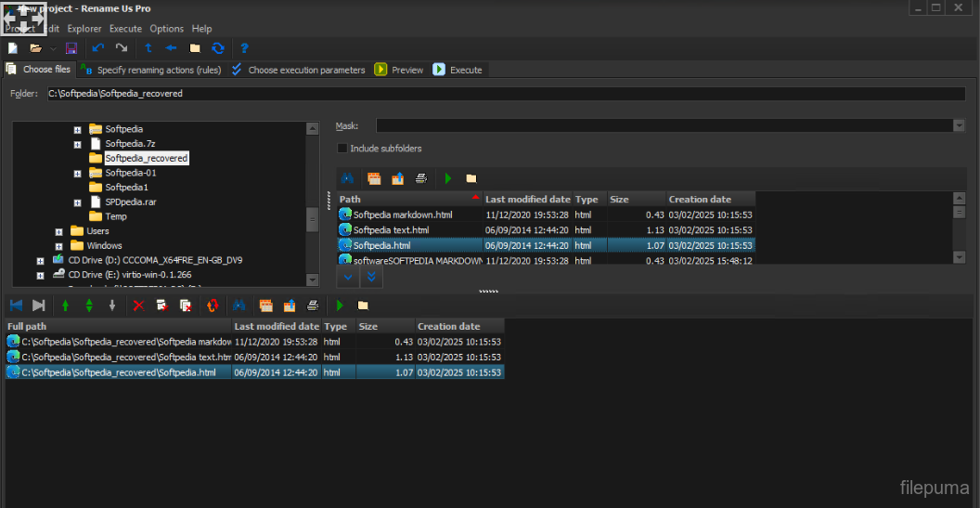980x508 pixels.
Task: Open Help via the blue question mark icon
Action: [x=244, y=48]
